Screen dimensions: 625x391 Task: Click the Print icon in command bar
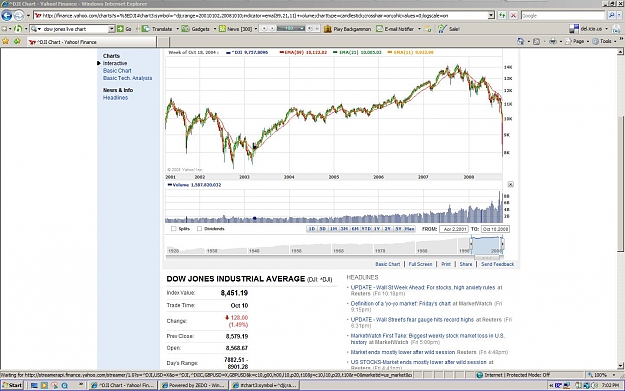tap(553, 41)
